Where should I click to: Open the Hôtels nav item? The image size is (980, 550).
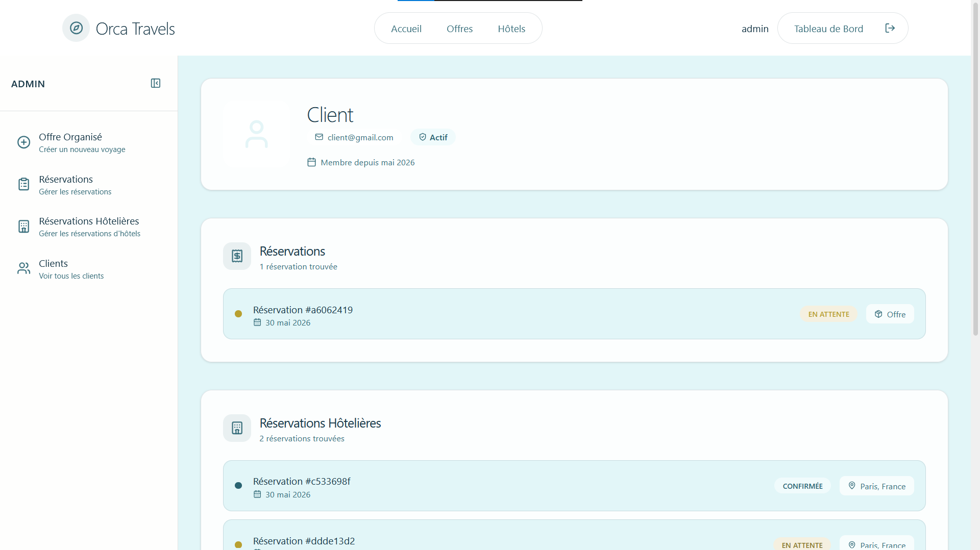pyautogui.click(x=511, y=29)
